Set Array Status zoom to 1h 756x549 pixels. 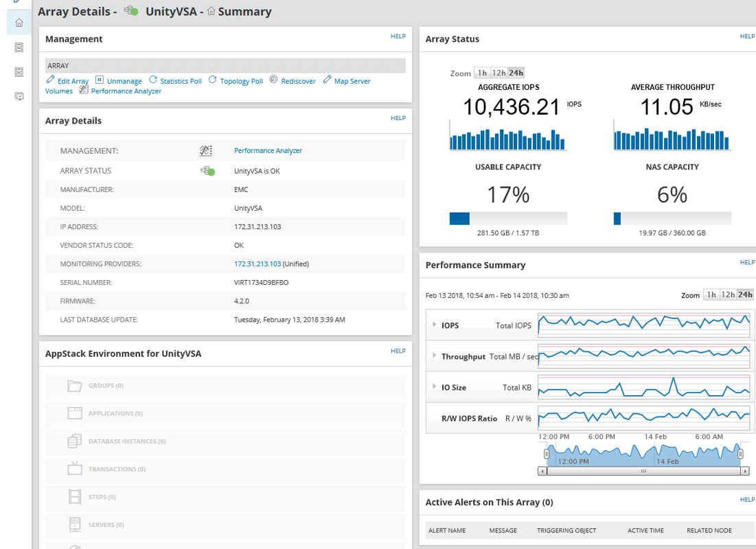483,73
